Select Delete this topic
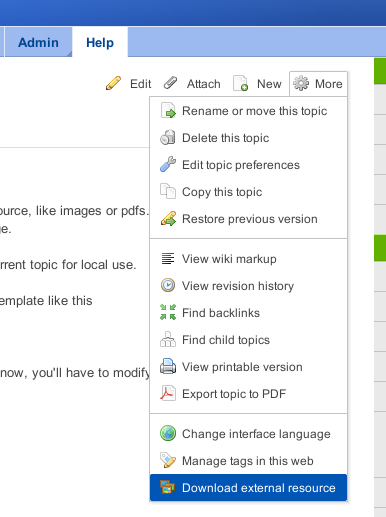The width and height of the screenshot is (386, 517). coord(248,138)
